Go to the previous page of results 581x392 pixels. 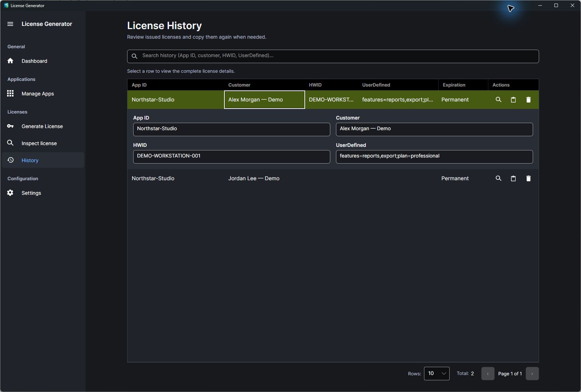[x=488, y=374]
